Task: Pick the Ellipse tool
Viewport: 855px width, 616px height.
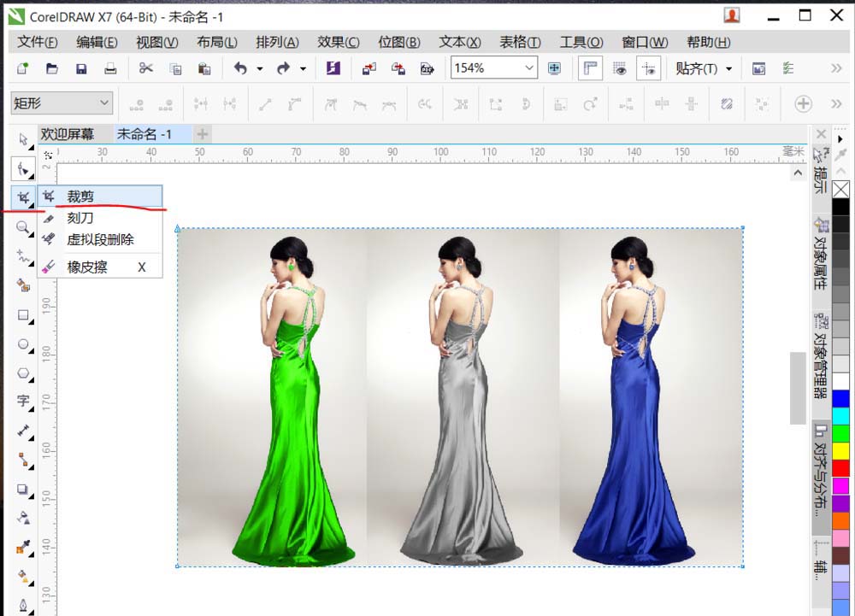Action: click(23, 344)
